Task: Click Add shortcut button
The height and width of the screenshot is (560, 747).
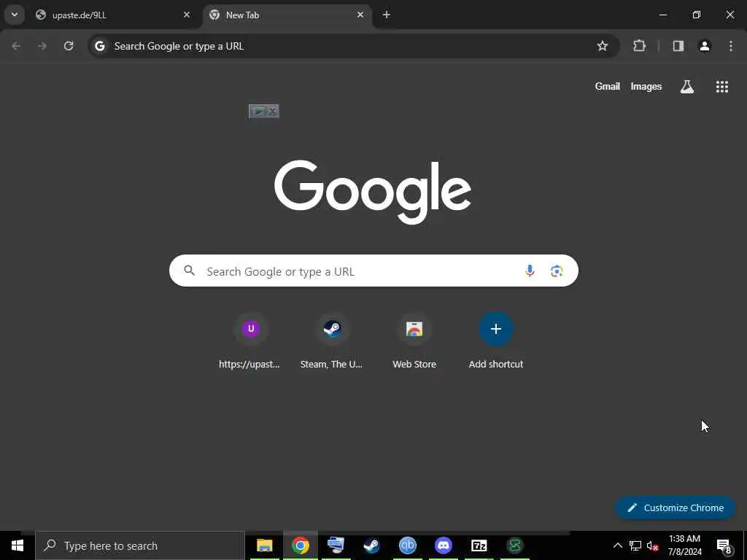Action: [496, 341]
